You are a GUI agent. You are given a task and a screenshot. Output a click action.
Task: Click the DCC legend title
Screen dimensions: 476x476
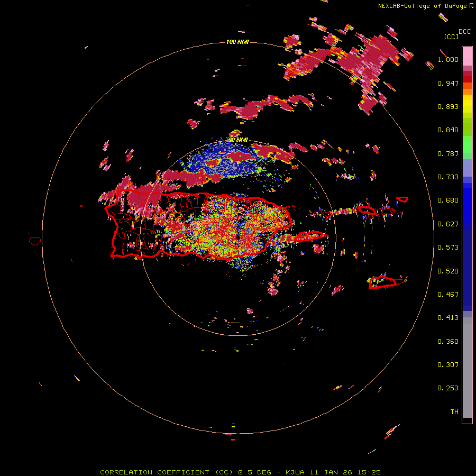pyautogui.click(x=464, y=32)
